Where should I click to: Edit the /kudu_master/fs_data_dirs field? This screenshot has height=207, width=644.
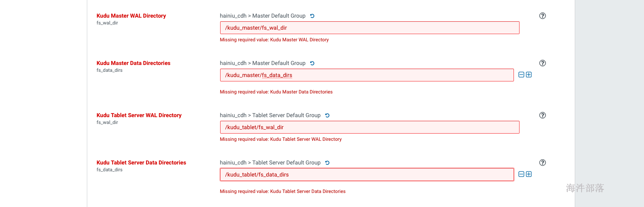point(367,75)
